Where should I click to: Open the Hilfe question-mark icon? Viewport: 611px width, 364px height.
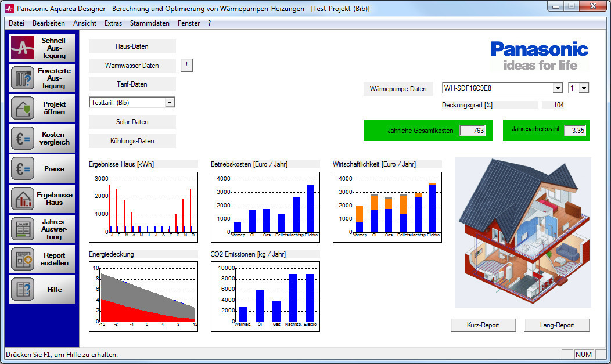click(x=22, y=290)
